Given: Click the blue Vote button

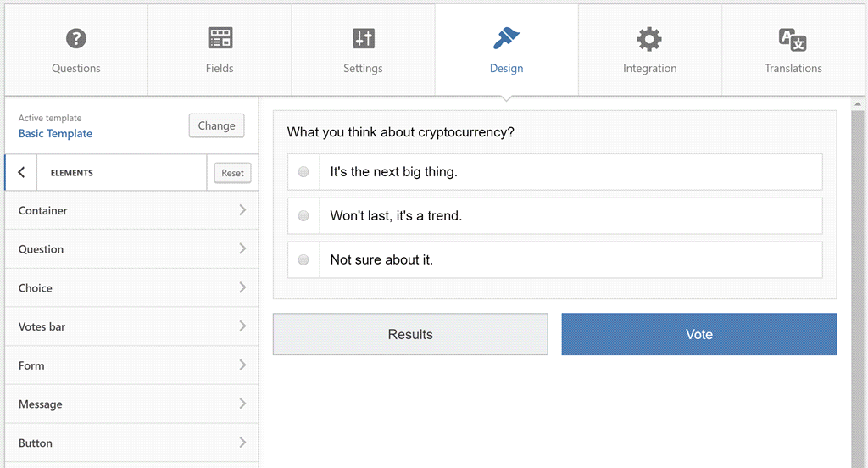Looking at the screenshot, I should point(699,334).
